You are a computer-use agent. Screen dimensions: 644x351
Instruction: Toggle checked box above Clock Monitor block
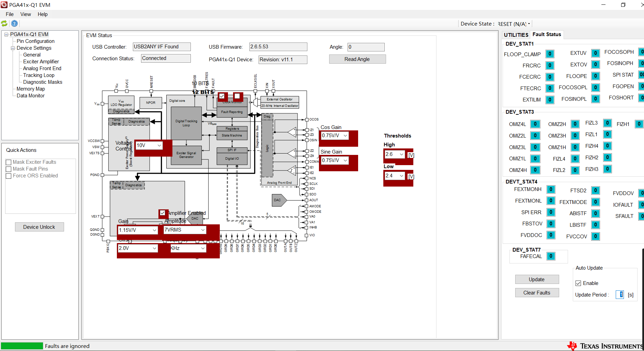tap(222, 96)
